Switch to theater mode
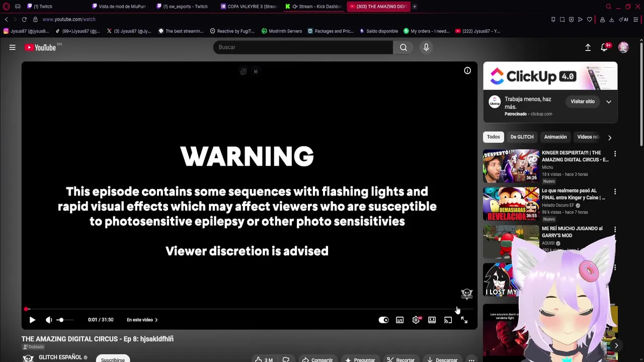The width and height of the screenshot is (644, 362). [x=432, y=320]
